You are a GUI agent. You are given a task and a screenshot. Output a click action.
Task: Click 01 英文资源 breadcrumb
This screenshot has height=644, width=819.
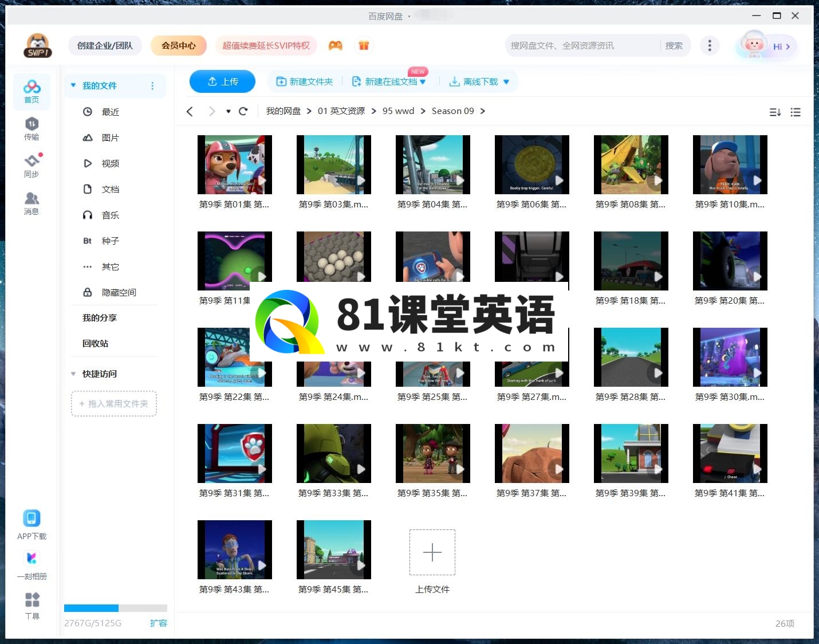(341, 111)
